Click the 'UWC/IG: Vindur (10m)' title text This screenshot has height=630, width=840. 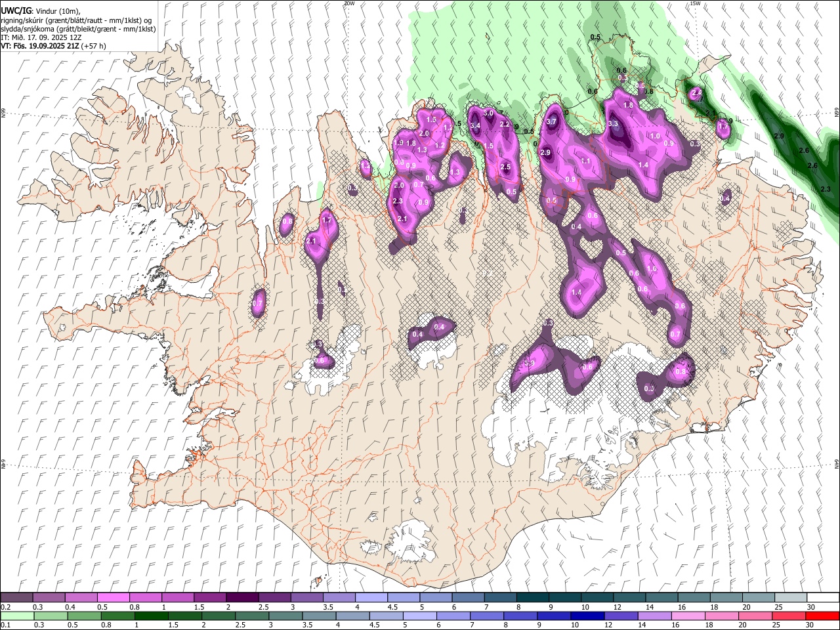coord(40,11)
